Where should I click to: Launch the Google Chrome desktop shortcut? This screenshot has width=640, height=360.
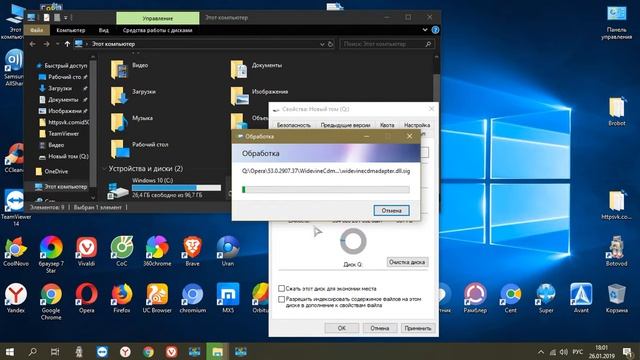coord(51,301)
